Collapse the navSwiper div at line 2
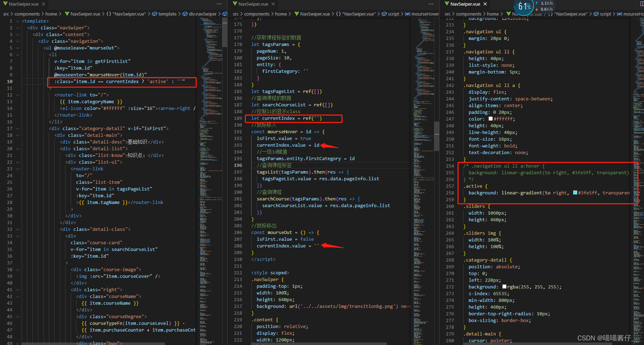This screenshot has height=345, width=644. click(x=18, y=28)
